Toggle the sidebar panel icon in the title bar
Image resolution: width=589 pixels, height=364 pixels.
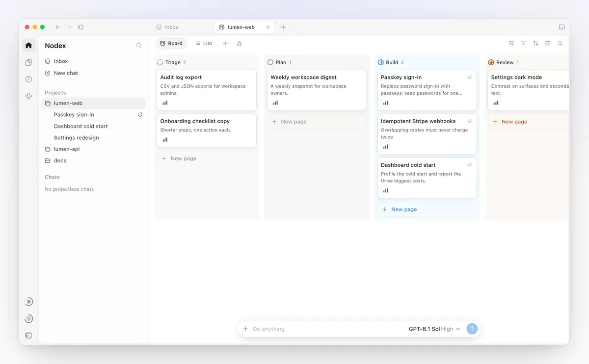pyautogui.click(x=81, y=27)
